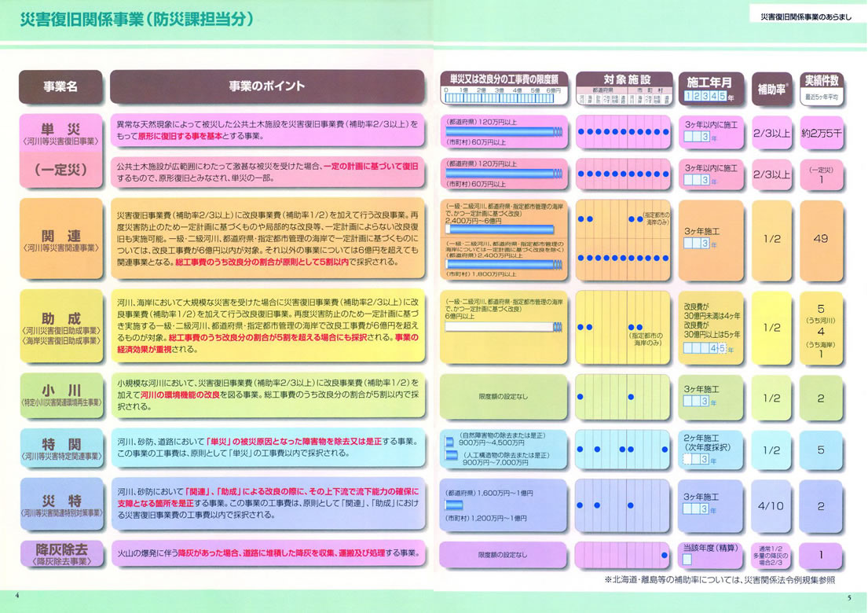
Task: Click the 施工年月 column header
Action: pyautogui.click(x=711, y=88)
